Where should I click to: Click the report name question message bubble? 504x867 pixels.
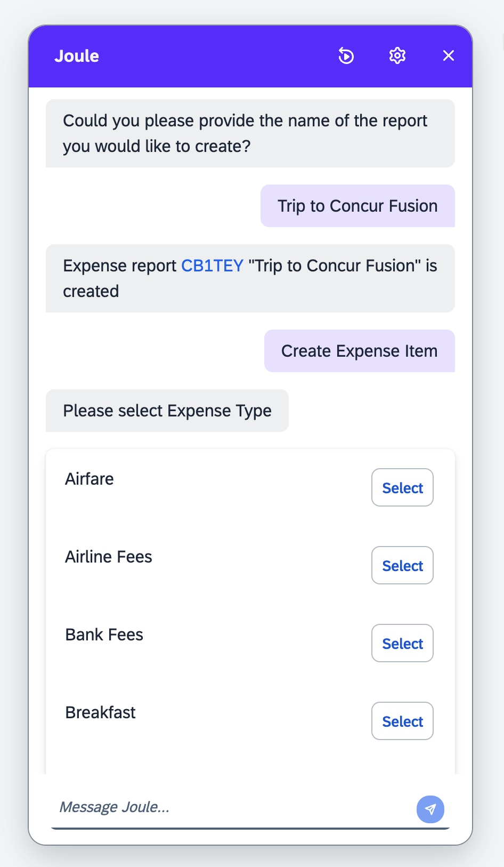245,133
